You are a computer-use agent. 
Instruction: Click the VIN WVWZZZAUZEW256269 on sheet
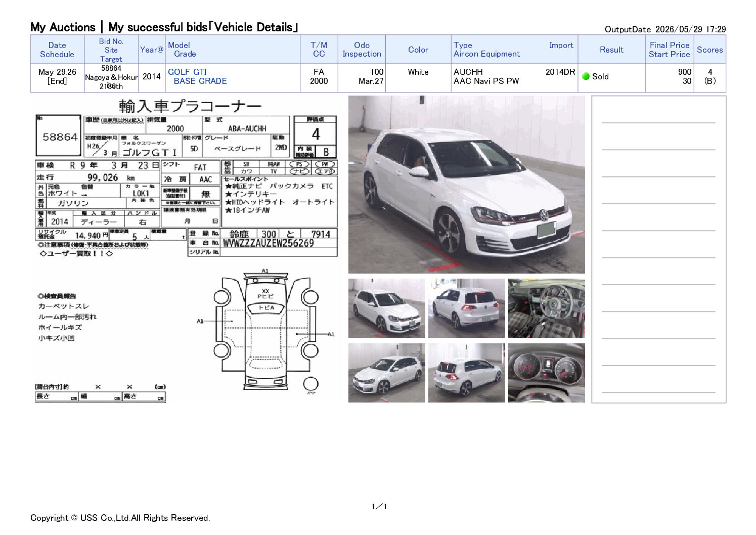click(x=269, y=243)
